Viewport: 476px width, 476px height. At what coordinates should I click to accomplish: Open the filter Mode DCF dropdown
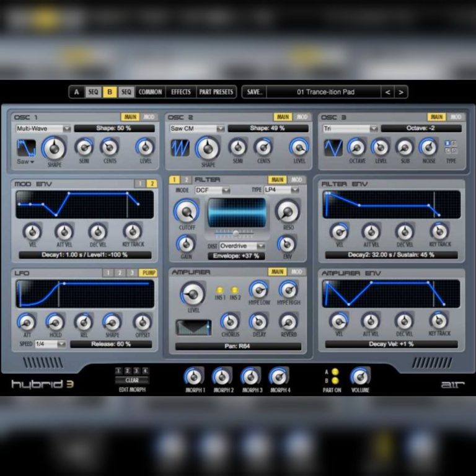click(212, 190)
